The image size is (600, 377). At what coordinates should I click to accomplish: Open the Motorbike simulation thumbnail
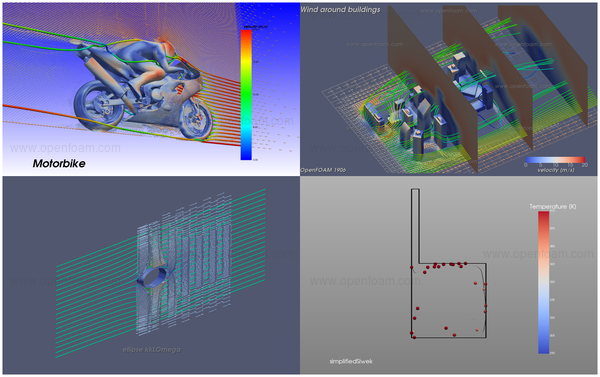pos(151,89)
